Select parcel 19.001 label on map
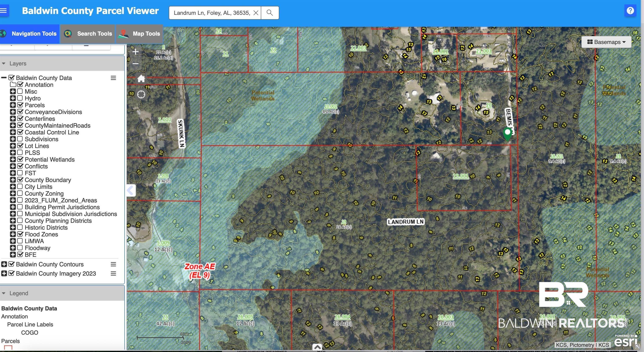The width and height of the screenshot is (644, 352). [x=461, y=176]
